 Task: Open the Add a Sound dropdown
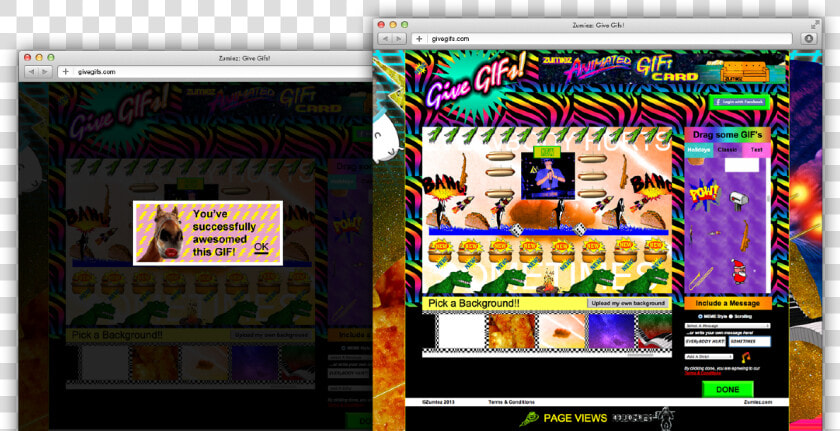[709, 357]
